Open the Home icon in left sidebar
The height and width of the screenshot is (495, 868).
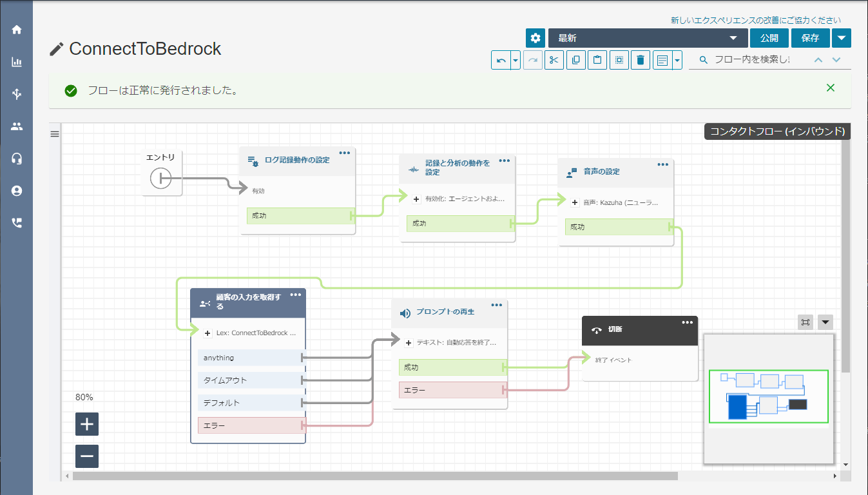click(x=17, y=30)
